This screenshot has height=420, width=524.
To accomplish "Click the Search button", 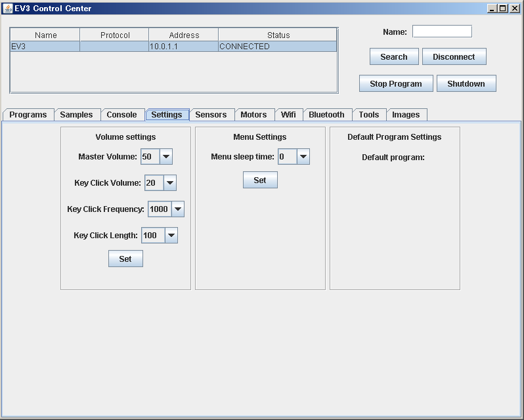I will point(394,56).
